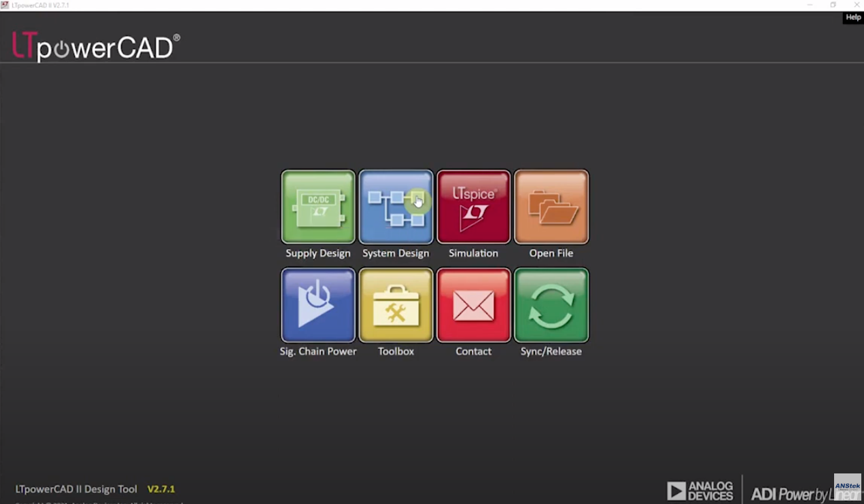Click the red Contact envelope tile
This screenshot has width=864, height=504.
click(x=473, y=305)
